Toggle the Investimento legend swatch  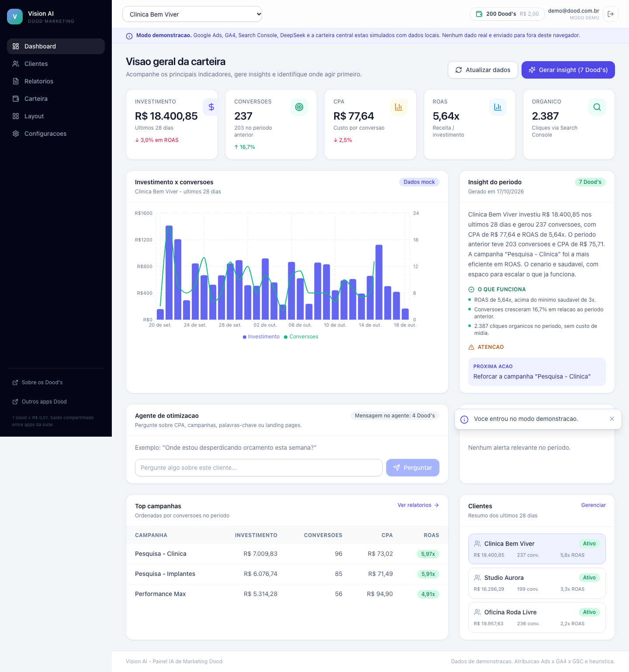point(245,337)
